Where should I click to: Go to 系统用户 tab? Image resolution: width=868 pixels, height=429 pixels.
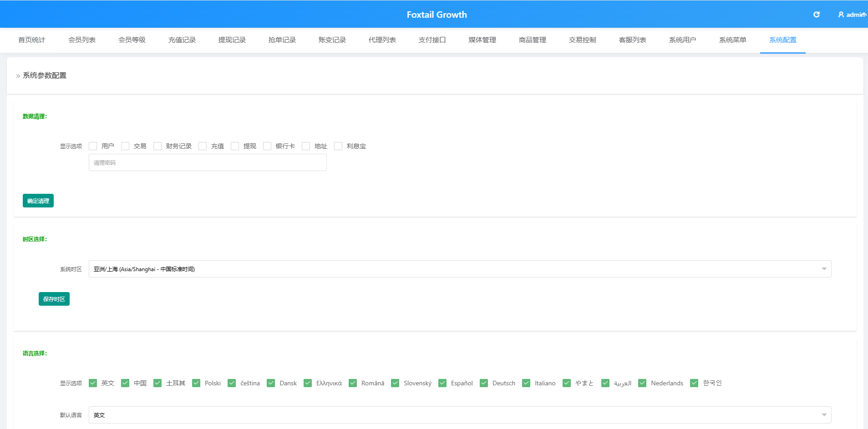[x=683, y=40]
